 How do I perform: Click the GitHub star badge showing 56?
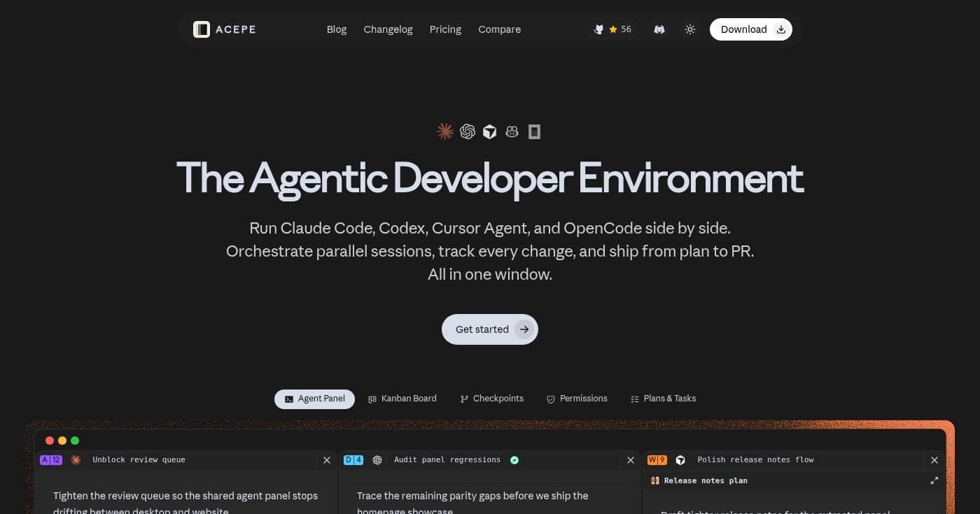612,29
